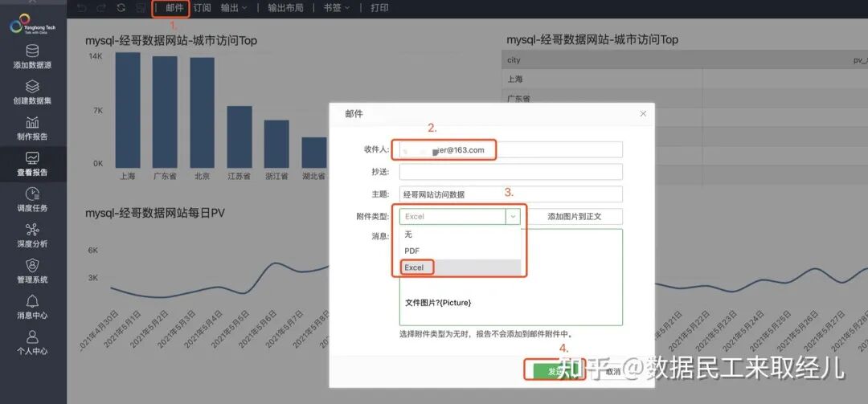Viewport: 868px width, 404px height.
Task: Open 查看报告 in the sidebar
Action: tap(33, 165)
